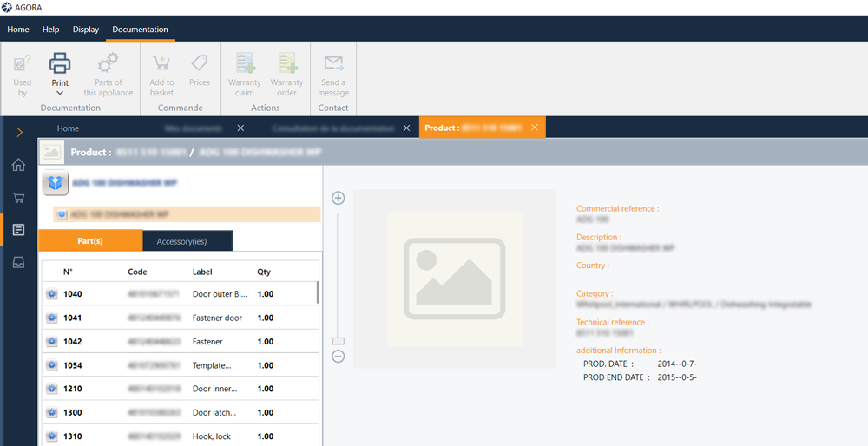Zoom in on the product image
868x446 pixels.
pyautogui.click(x=339, y=198)
